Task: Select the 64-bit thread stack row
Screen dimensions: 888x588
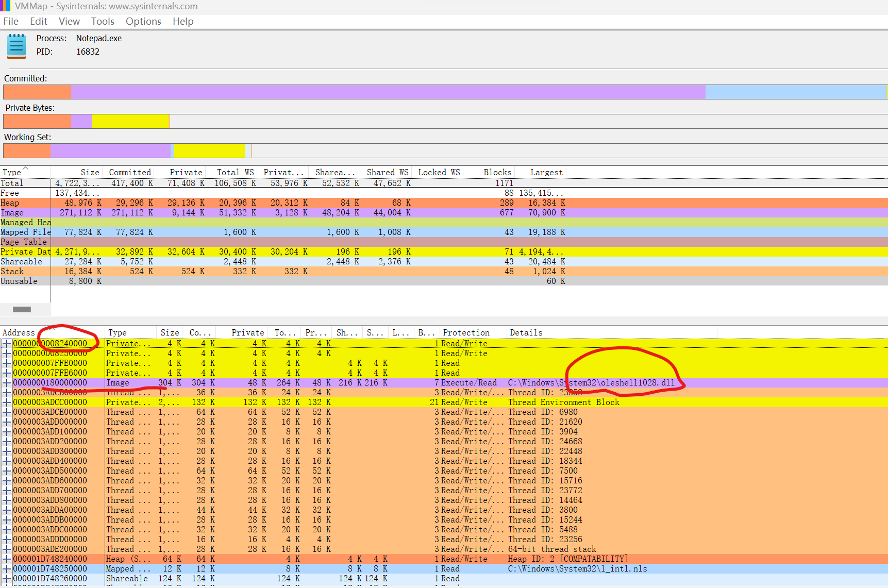Action: point(444,549)
